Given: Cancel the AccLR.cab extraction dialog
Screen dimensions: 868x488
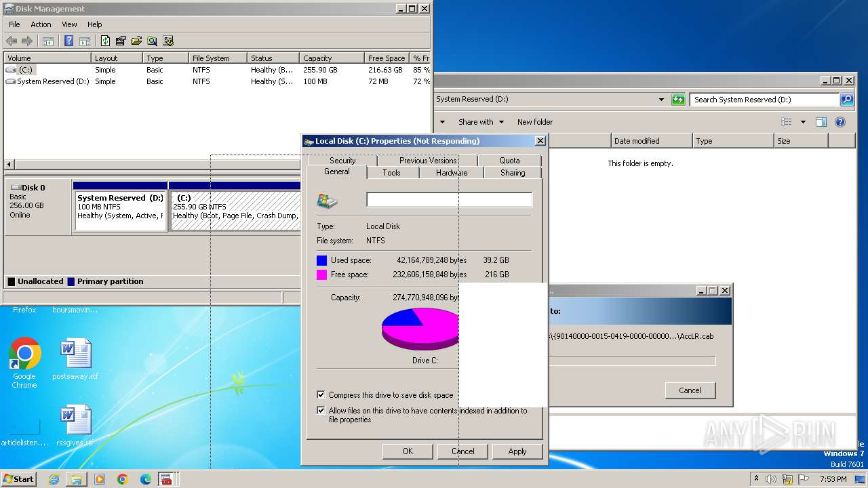Looking at the screenshot, I should tap(690, 390).
